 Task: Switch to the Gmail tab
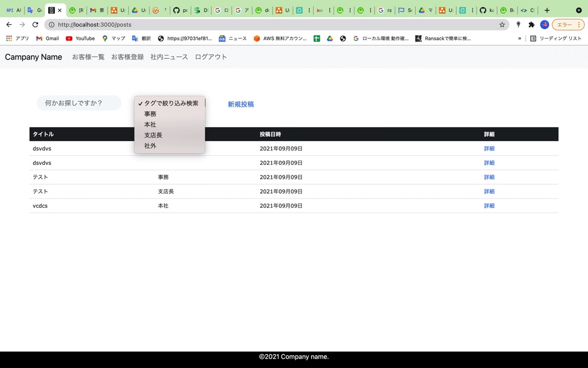[97, 10]
